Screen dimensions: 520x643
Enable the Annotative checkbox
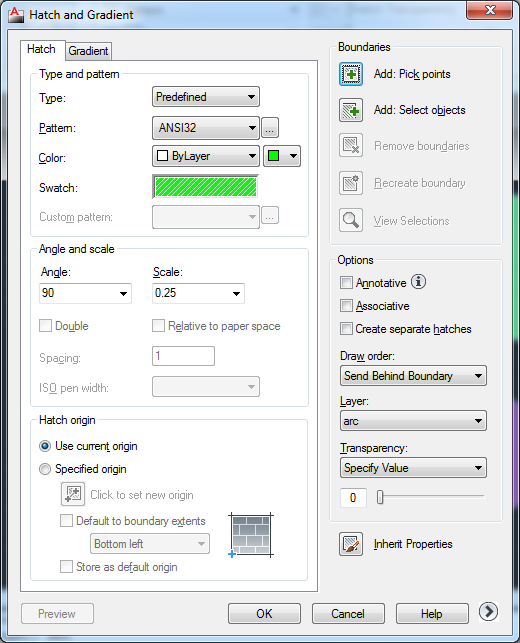pyautogui.click(x=346, y=283)
